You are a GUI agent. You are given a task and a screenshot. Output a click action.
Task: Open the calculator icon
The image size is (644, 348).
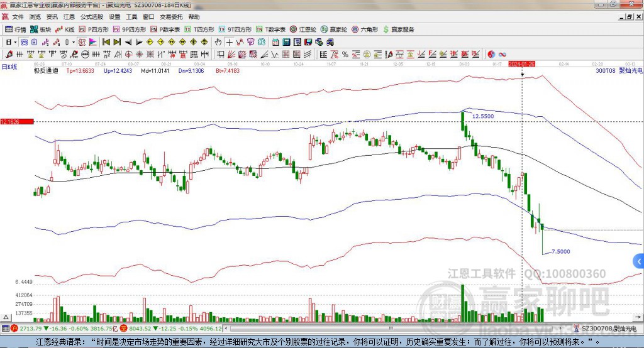286,42
